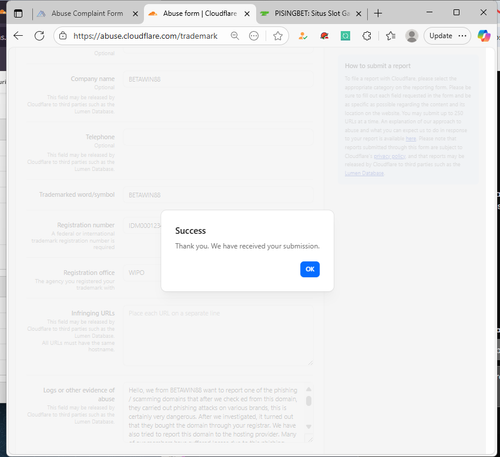500x457 pixels.
Task: Click the round three-dots icon in address bar
Action: tap(254, 36)
